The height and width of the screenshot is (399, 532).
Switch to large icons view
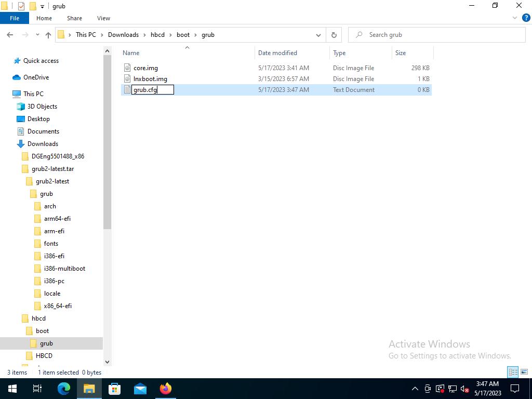coord(524,372)
